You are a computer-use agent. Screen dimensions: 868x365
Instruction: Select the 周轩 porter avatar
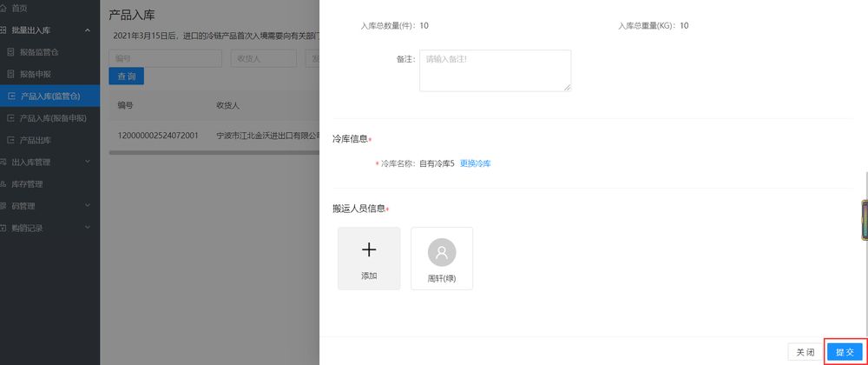(442, 252)
